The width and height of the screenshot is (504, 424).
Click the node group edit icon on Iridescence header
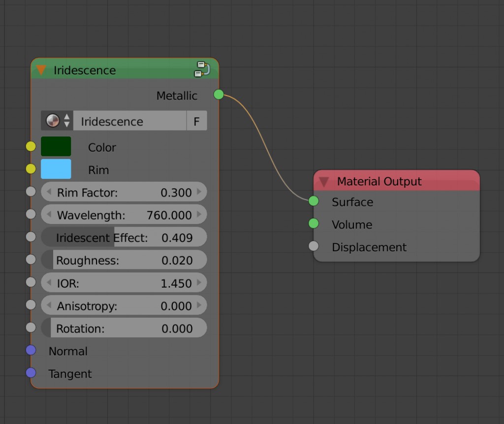[x=202, y=69]
